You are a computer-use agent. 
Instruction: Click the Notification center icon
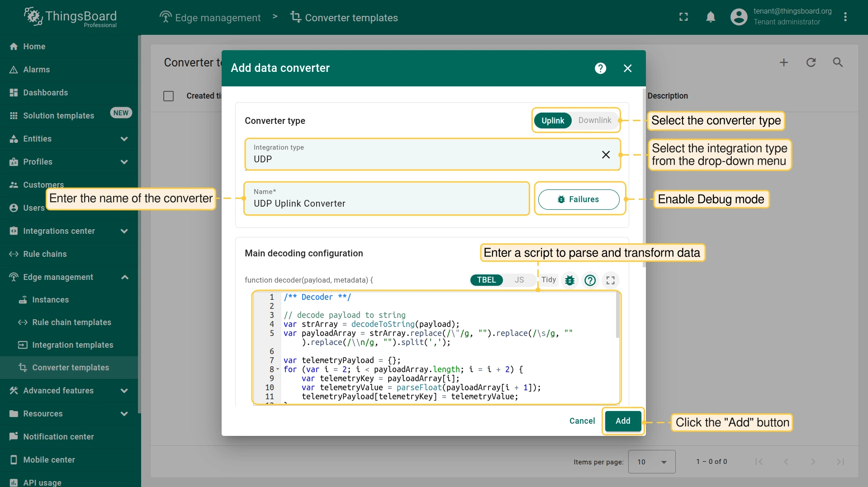pyautogui.click(x=14, y=437)
